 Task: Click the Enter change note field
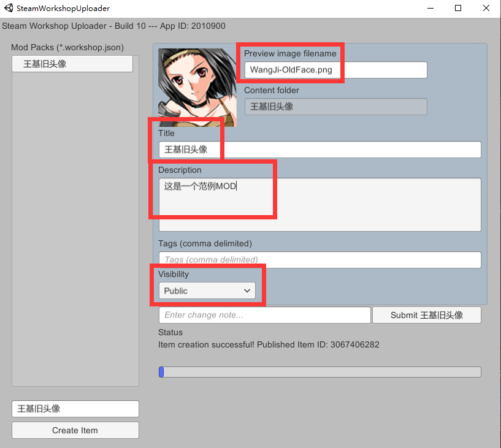[264, 315]
